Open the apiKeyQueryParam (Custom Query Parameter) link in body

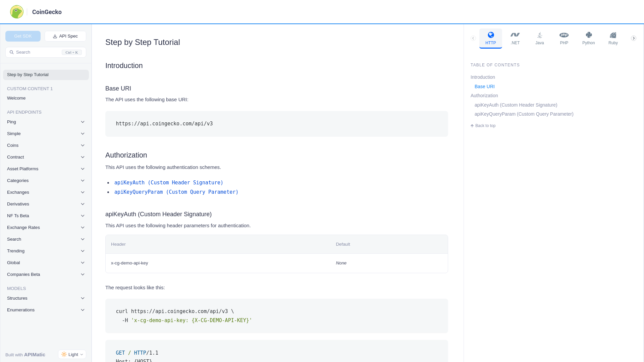tap(176, 192)
